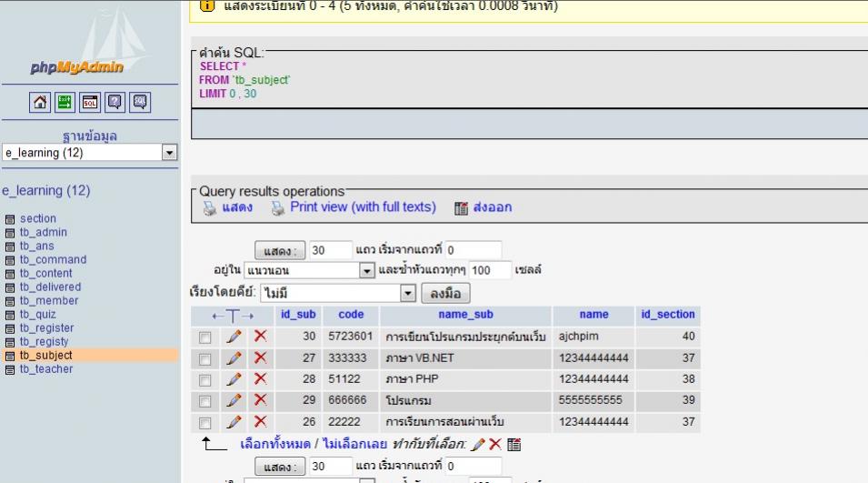Viewport: 868px width, 483px height.
Task: Click เลือกทั้งหมด select all link
Action: pos(275,444)
